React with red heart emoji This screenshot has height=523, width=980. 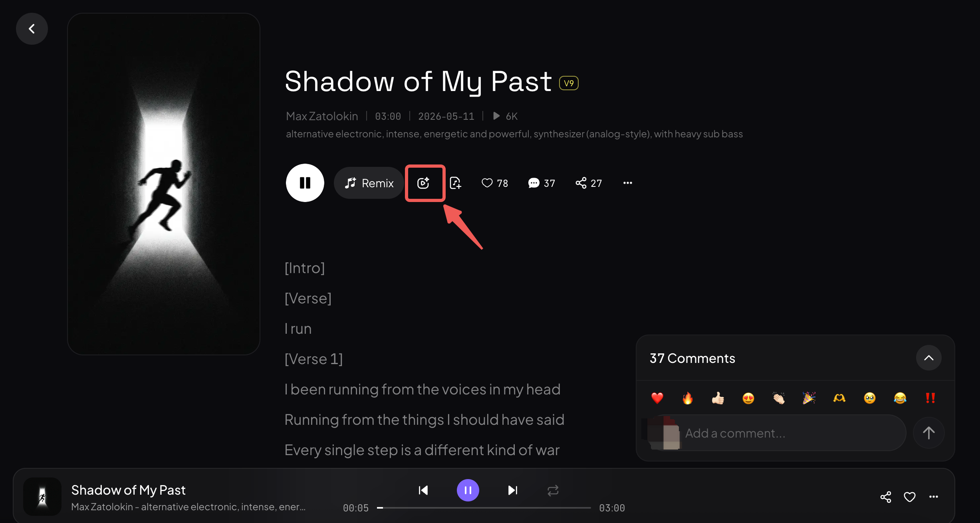tap(657, 398)
